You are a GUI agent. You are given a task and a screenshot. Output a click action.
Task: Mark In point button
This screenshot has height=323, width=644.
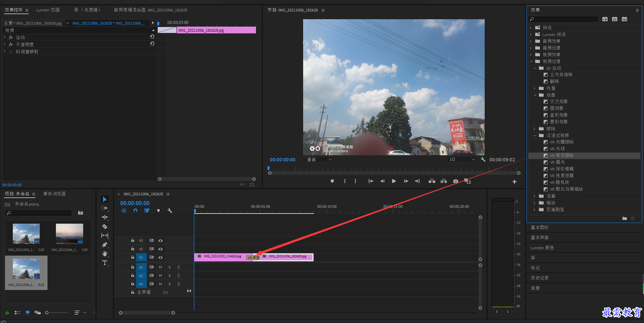345,181
